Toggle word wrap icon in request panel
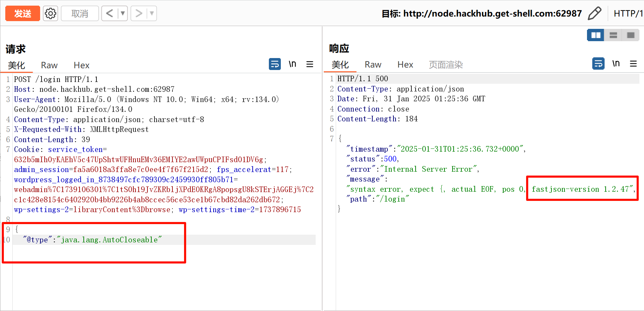 (274, 64)
